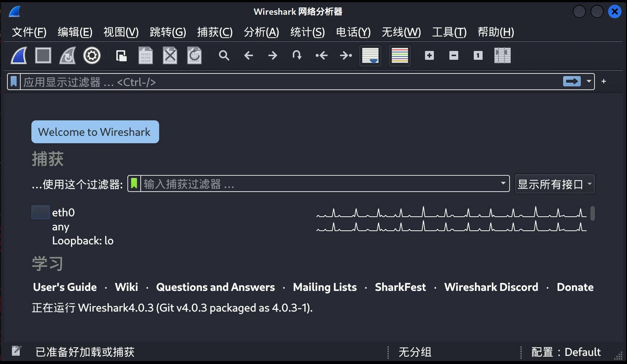627x364 pixels.
Task: Open the 电话(Y) menu
Action: click(353, 32)
